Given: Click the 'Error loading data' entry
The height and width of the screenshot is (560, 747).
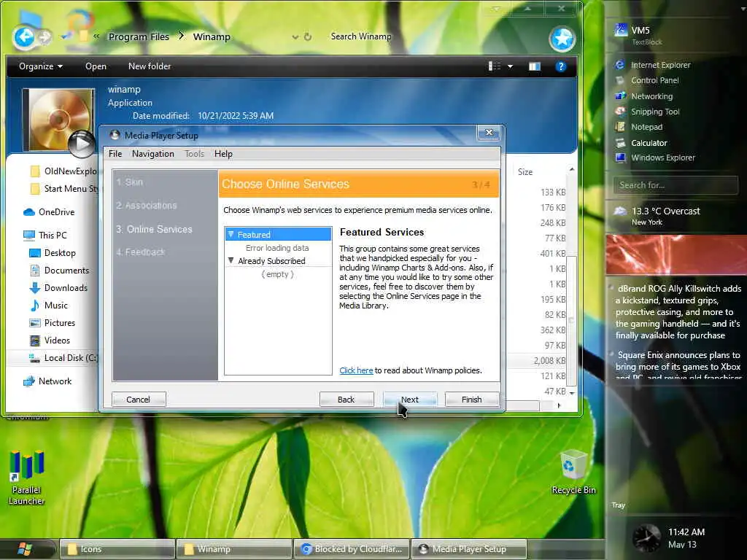Looking at the screenshot, I should tap(277, 248).
